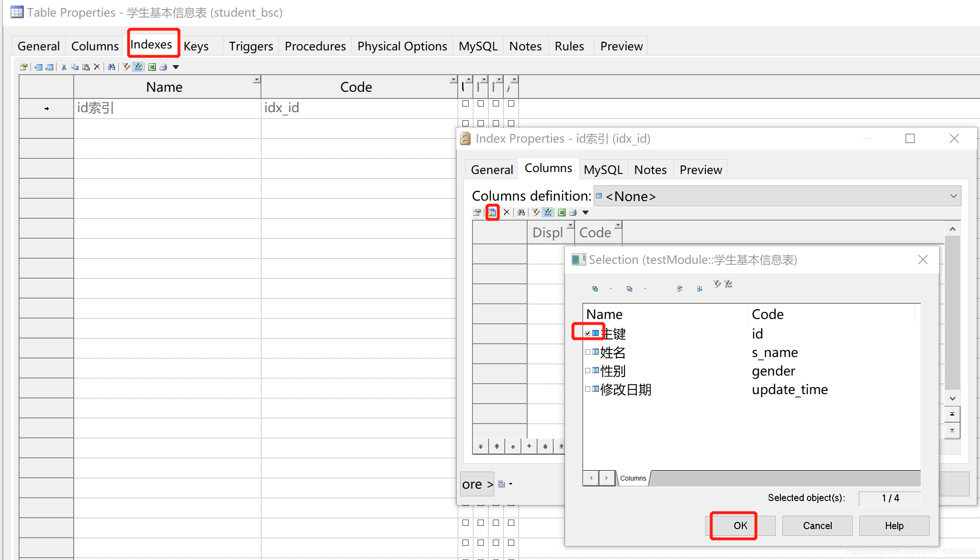Click Cancel in Selection dialog
The width and height of the screenshot is (980, 560).
(x=817, y=525)
